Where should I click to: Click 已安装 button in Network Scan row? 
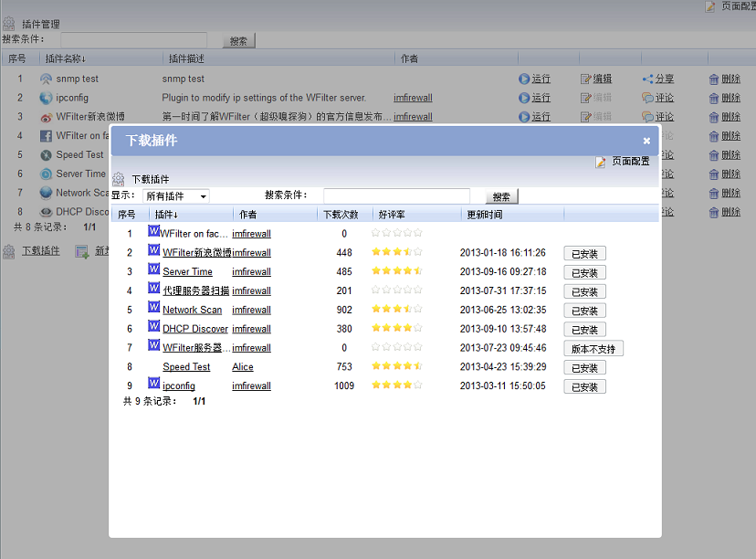(x=584, y=311)
